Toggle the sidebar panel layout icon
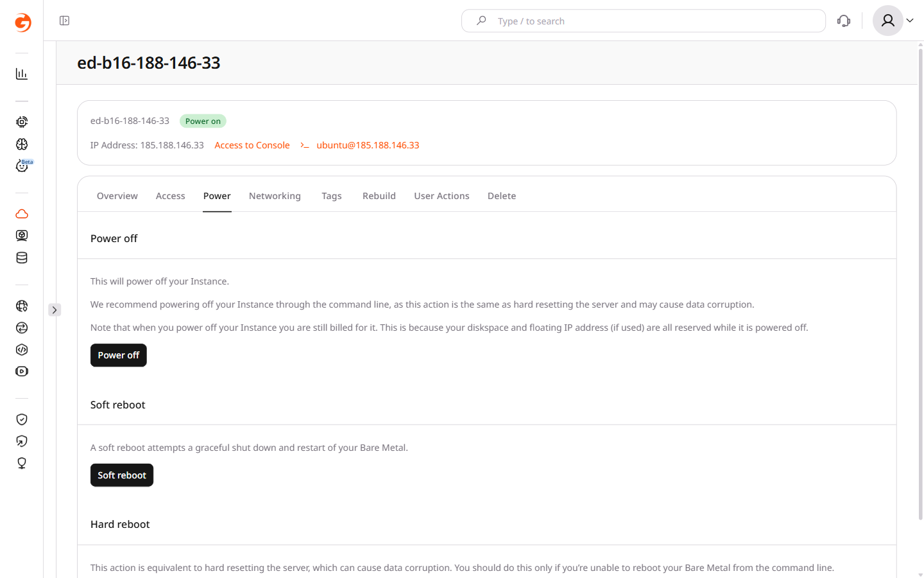Viewport: 924px width, 578px height. coord(64,21)
